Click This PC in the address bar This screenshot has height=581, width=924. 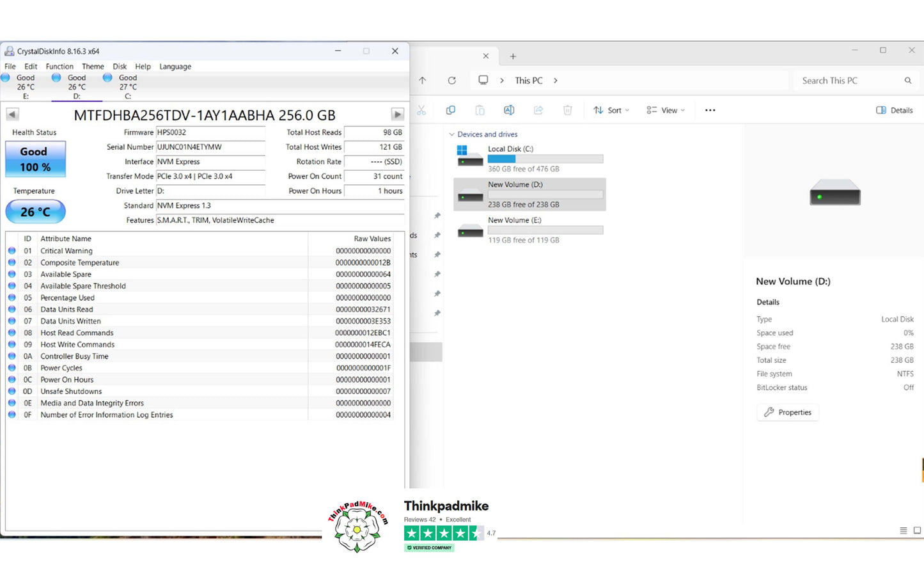pyautogui.click(x=529, y=81)
